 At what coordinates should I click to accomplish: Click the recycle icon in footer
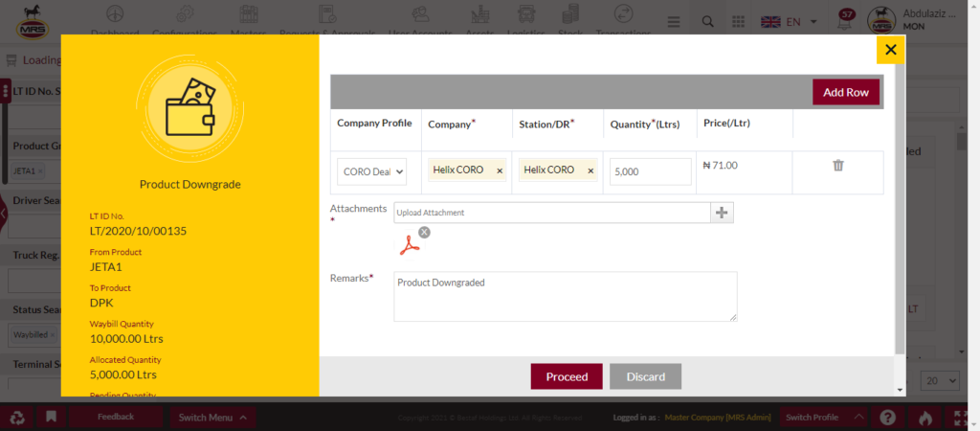[x=16, y=418]
